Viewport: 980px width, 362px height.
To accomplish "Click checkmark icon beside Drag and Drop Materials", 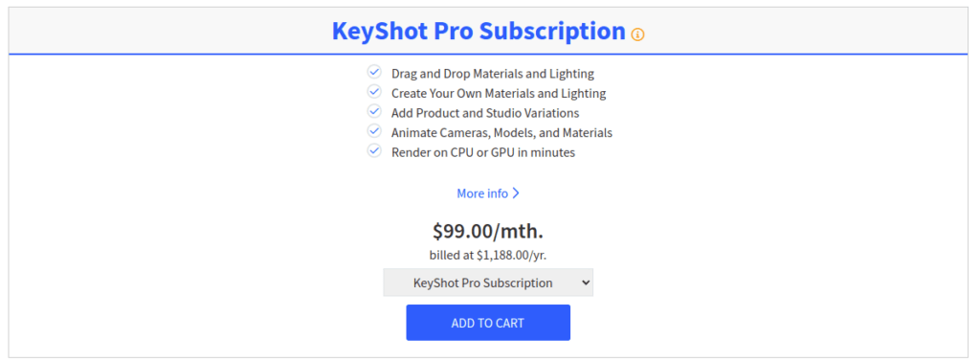I will (374, 72).
